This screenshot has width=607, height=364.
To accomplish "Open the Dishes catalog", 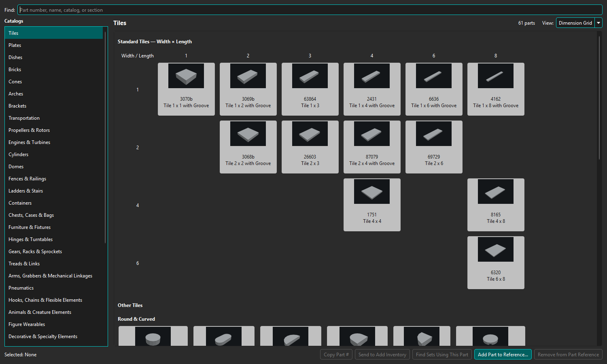I will coord(54,57).
